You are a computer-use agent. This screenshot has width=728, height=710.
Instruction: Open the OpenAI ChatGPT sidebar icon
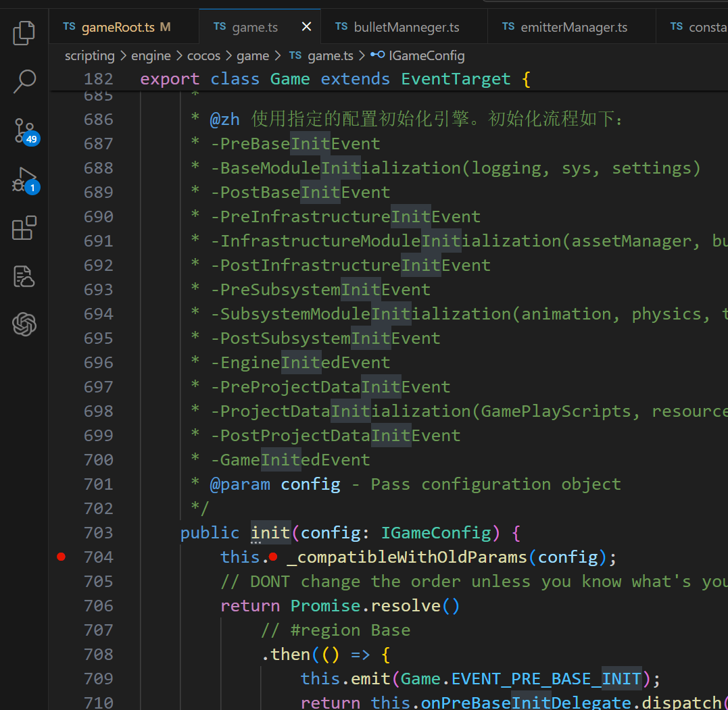coord(24,325)
